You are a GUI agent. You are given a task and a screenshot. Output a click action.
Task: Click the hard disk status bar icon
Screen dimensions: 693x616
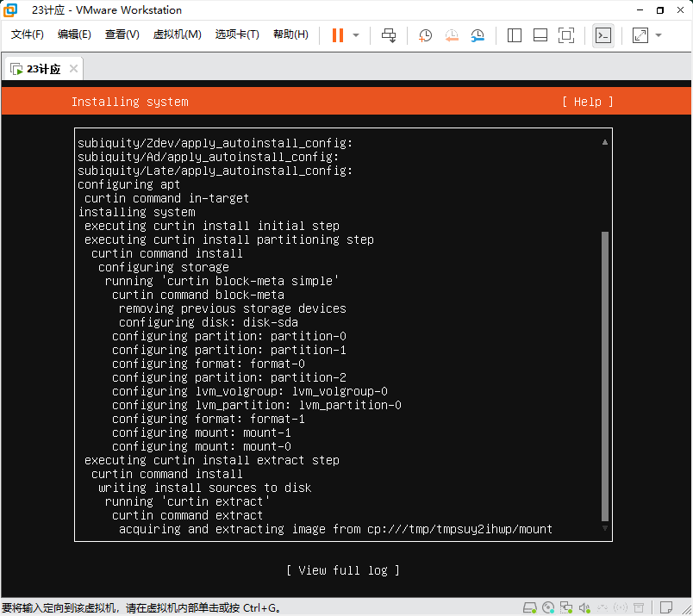(x=529, y=608)
